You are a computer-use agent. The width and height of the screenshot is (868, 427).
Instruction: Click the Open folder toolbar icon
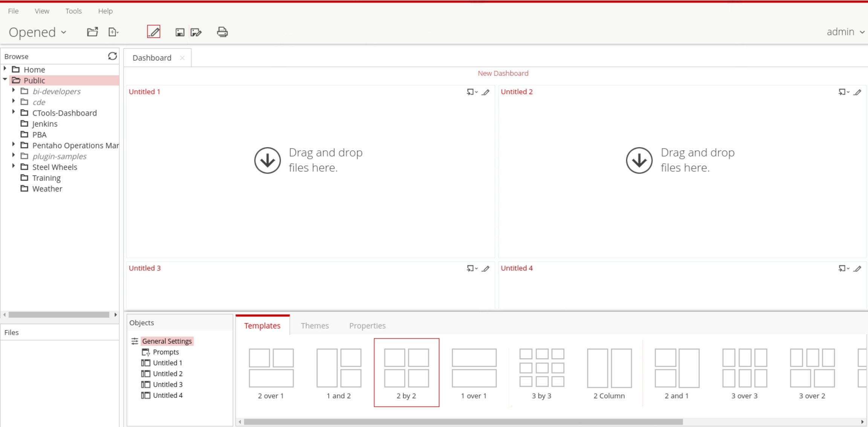tap(92, 32)
